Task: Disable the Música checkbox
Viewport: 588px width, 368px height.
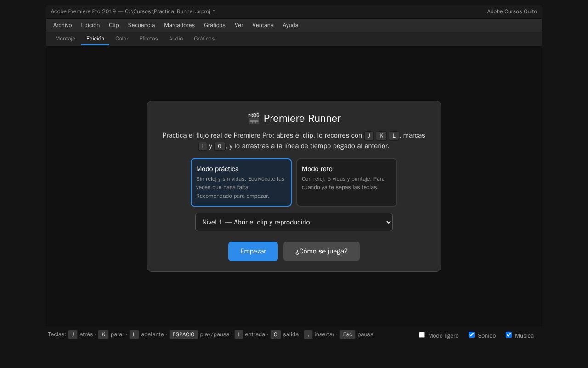Action: pos(509,334)
